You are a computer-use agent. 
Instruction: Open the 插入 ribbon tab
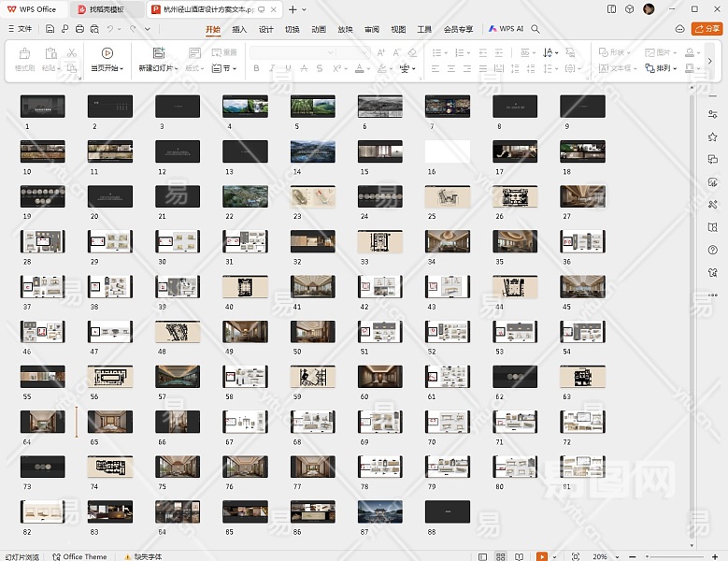(239, 29)
